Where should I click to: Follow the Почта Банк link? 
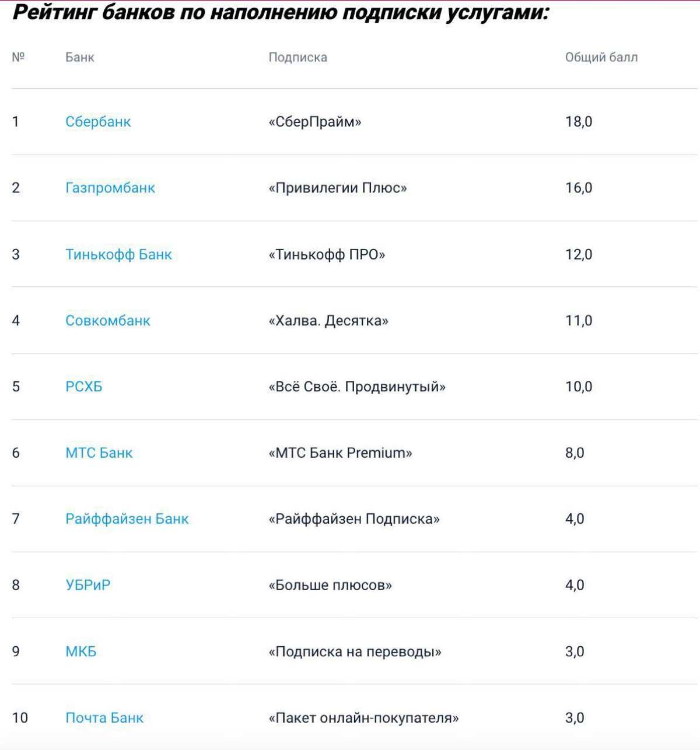104,718
